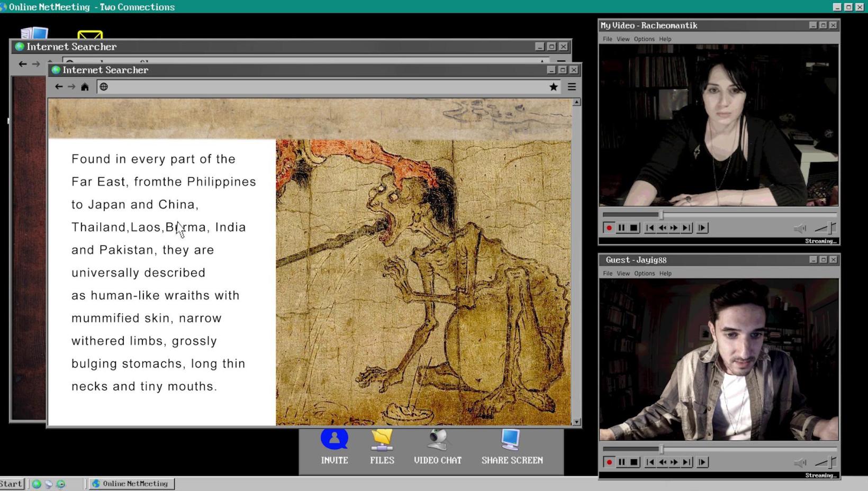Viewport: 868px width, 491px height.
Task: Rewind in the Guest Jayig88 window
Action: 662,462
